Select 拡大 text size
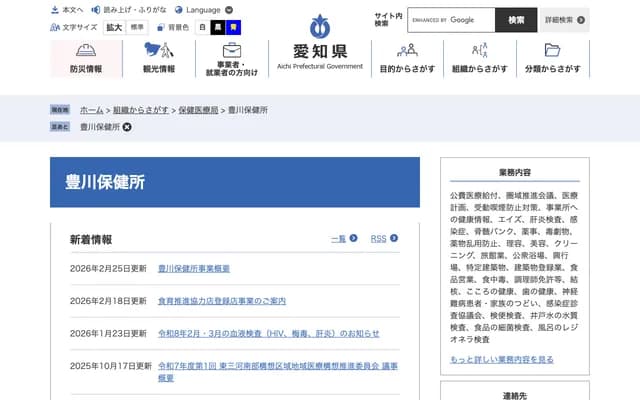Screen dimensions: 640x400 (115, 27)
